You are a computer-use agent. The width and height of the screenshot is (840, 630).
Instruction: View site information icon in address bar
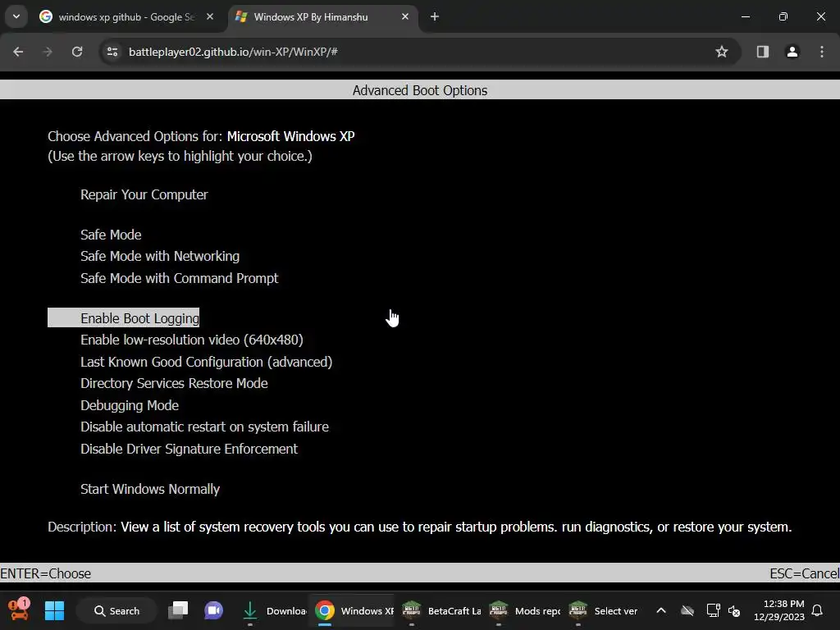click(112, 52)
